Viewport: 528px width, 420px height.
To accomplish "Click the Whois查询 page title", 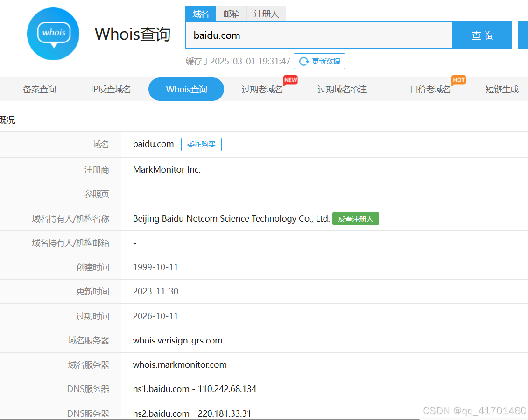I will click(133, 35).
